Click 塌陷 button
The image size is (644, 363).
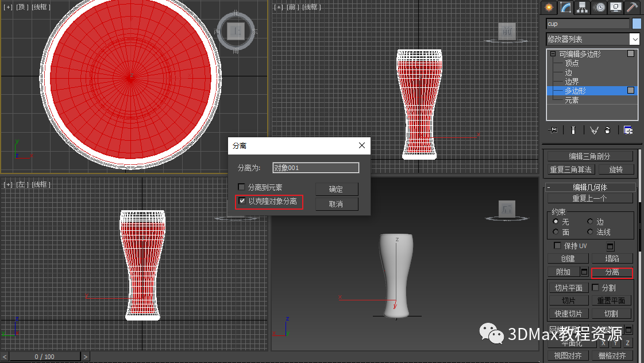coord(612,258)
